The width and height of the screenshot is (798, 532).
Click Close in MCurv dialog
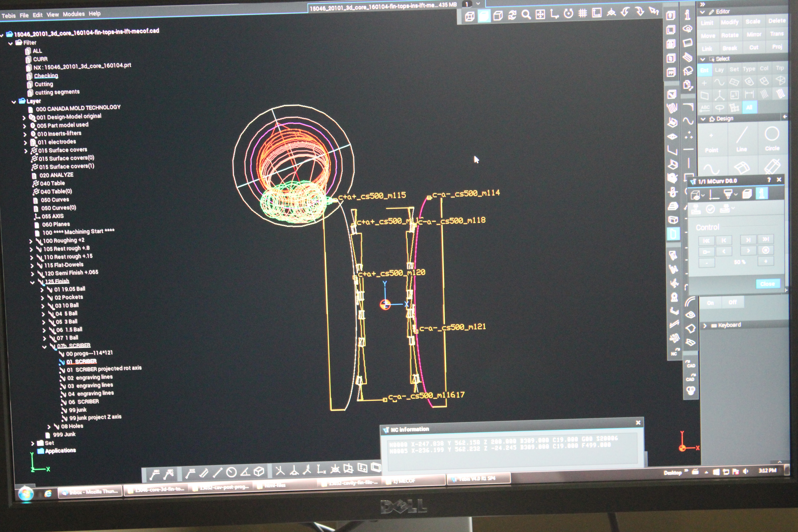768,284
